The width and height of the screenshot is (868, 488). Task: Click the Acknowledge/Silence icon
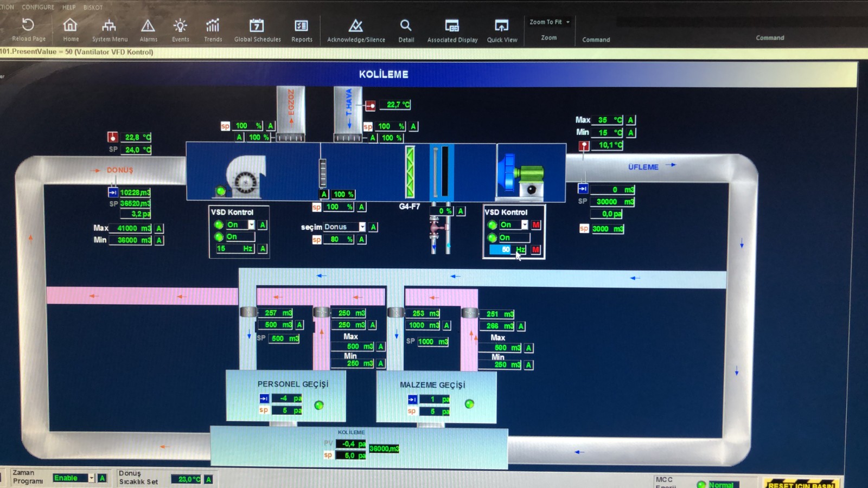356,25
